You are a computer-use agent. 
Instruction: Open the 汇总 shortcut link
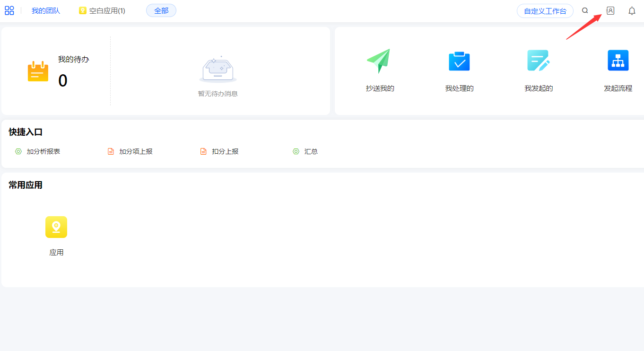coord(311,151)
